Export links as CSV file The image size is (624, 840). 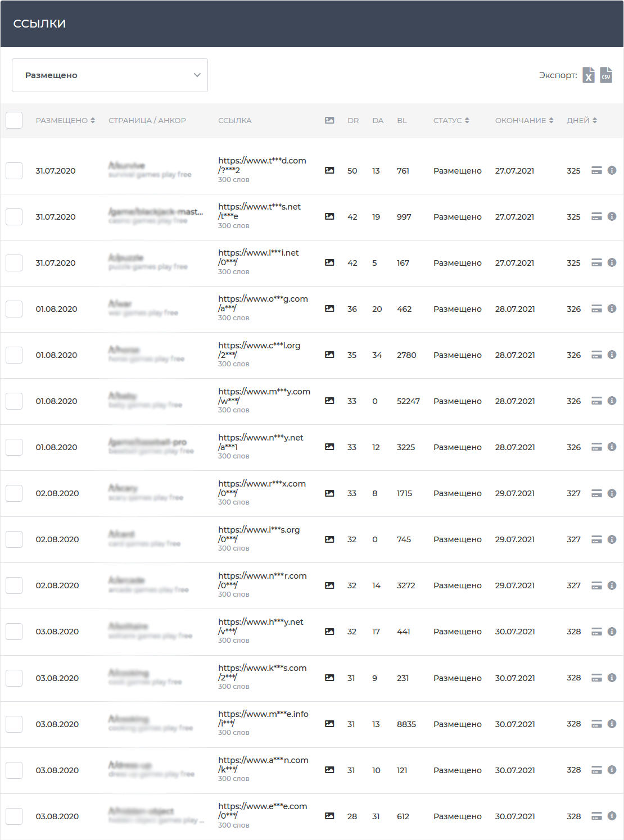click(606, 75)
